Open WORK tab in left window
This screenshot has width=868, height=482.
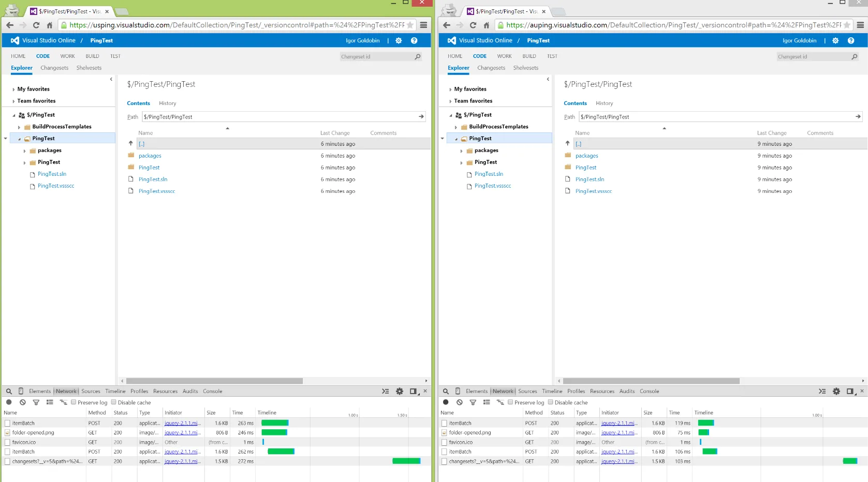(x=67, y=56)
